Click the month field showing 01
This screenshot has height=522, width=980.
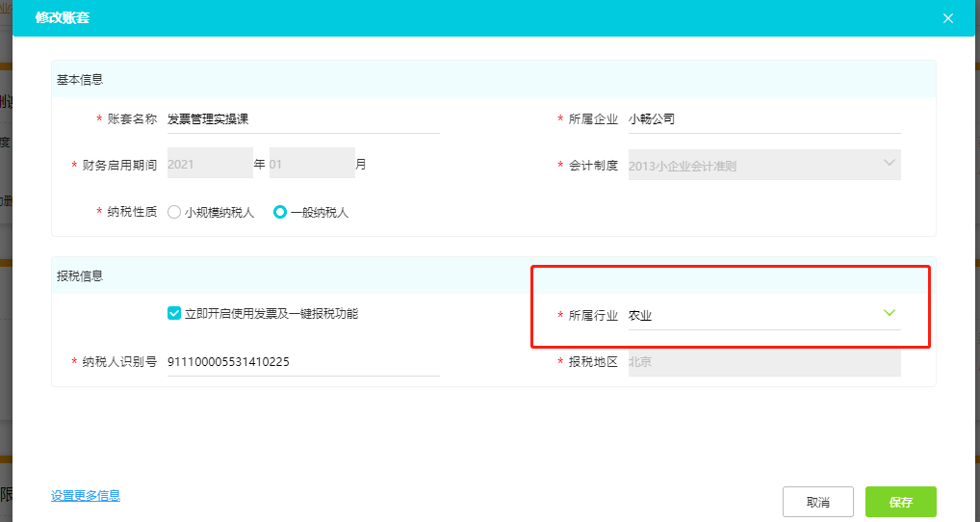click(311, 164)
